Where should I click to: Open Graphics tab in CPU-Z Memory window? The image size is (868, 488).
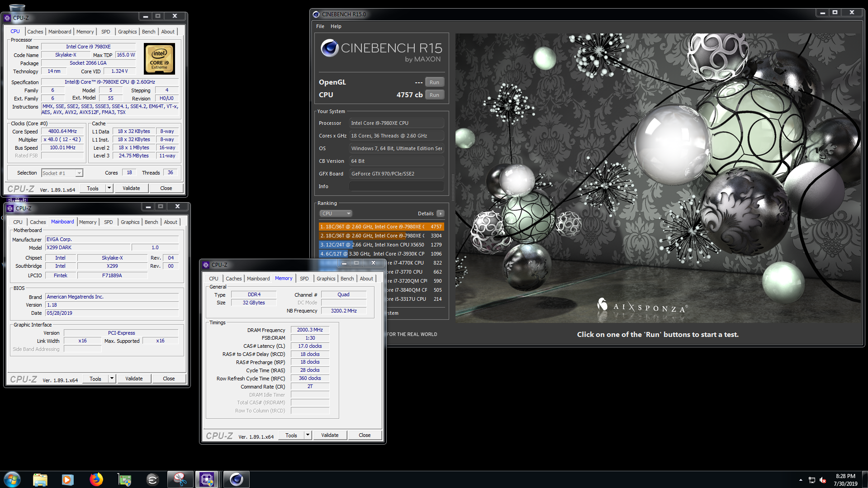tap(326, 279)
